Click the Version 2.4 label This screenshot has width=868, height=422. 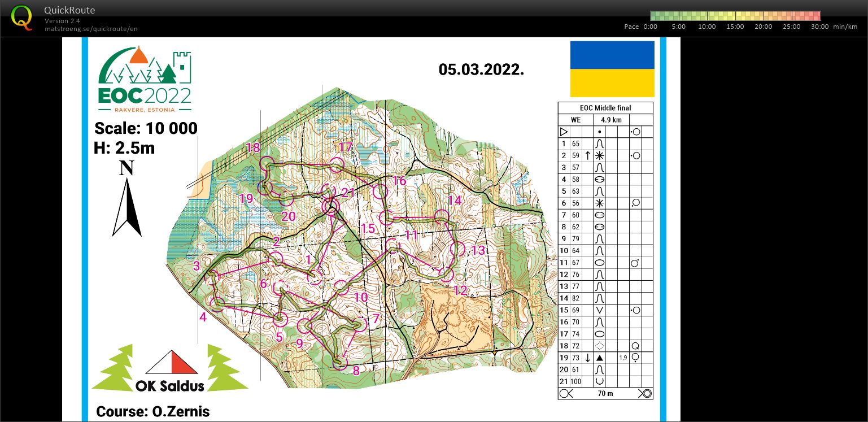[x=62, y=21]
